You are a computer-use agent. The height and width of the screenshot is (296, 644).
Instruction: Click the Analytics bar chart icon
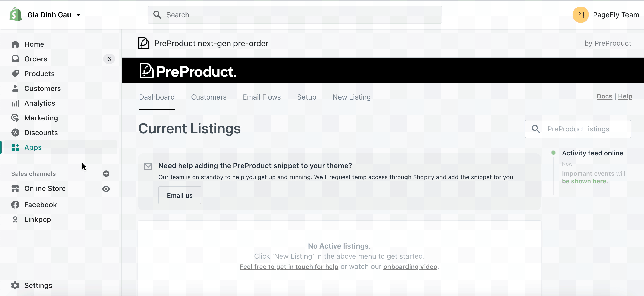[15, 103]
